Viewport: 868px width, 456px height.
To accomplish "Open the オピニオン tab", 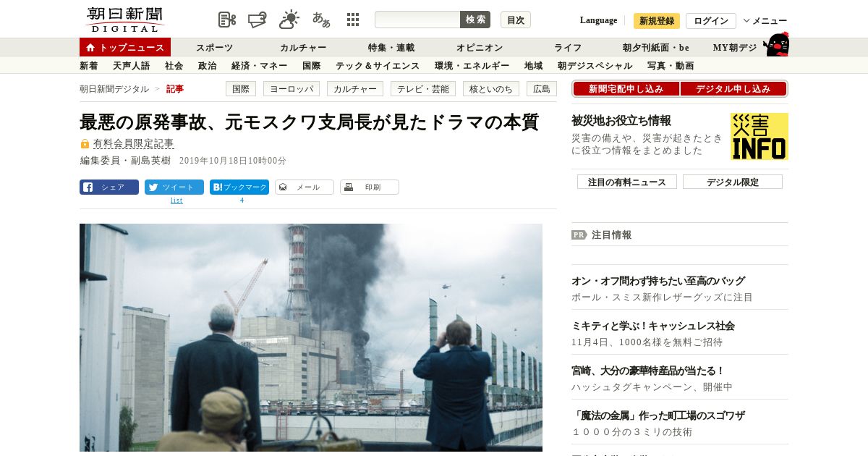I will coord(480,48).
